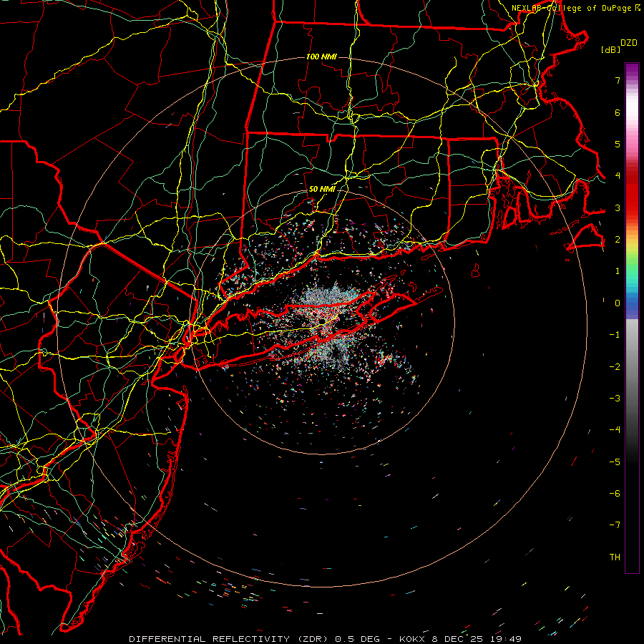Click the "-5" value on the dB scale

coord(615,462)
